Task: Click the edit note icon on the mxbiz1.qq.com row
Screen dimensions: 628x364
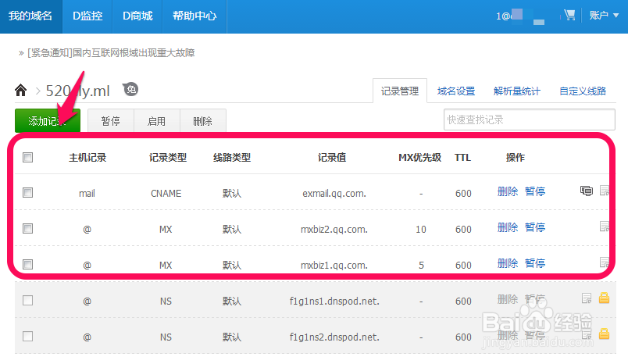Action: (605, 262)
